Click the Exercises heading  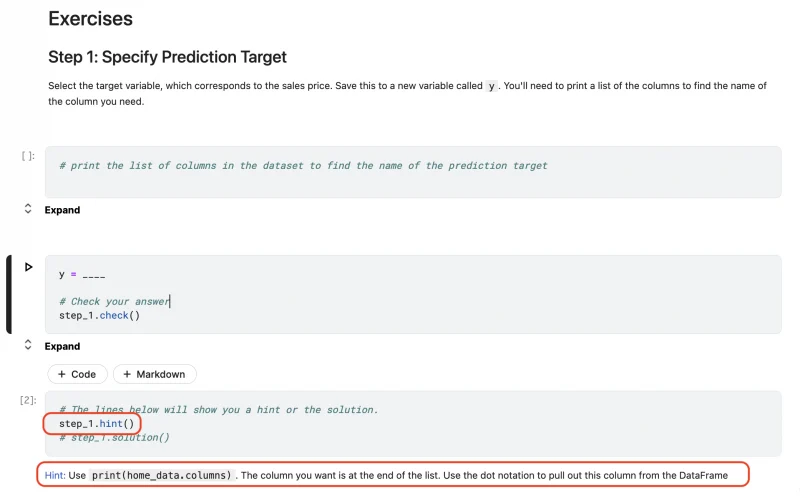(90, 18)
